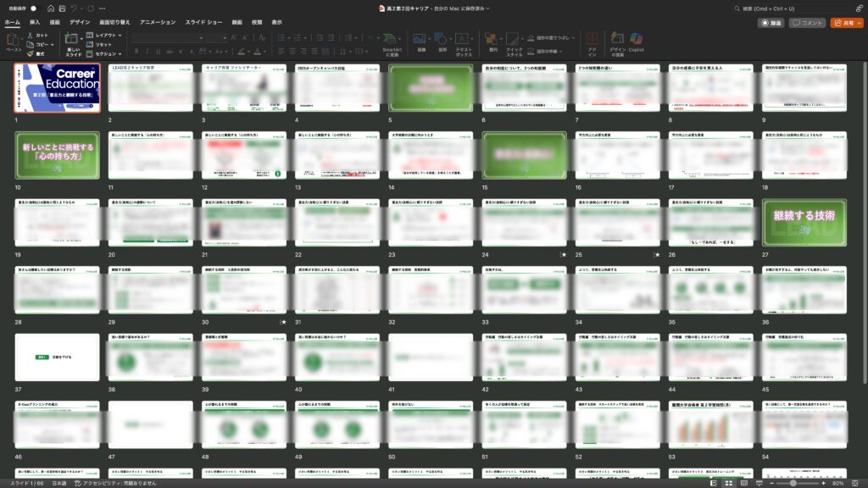Click the New Slide (新しいスライド) icon
The width and height of the screenshot is (868, 488).
point(71,39)
